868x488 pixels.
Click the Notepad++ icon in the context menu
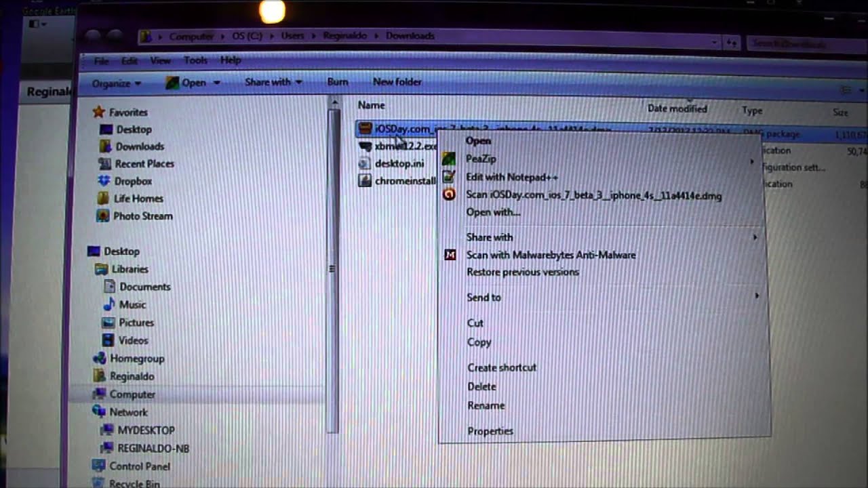449,177
